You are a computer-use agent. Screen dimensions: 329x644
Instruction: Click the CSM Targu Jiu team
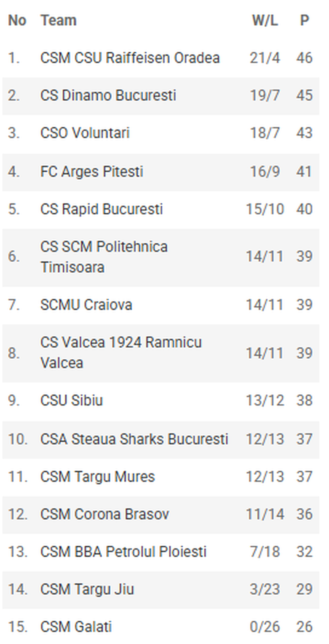tap(87, 589)
